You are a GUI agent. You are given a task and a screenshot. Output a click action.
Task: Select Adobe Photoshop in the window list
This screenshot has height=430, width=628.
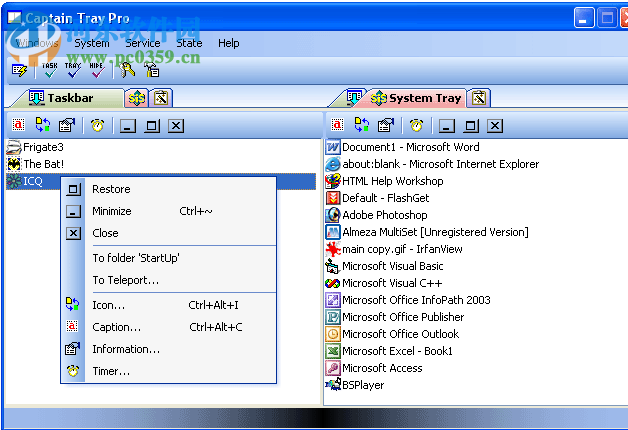click(x=384, y=215)
